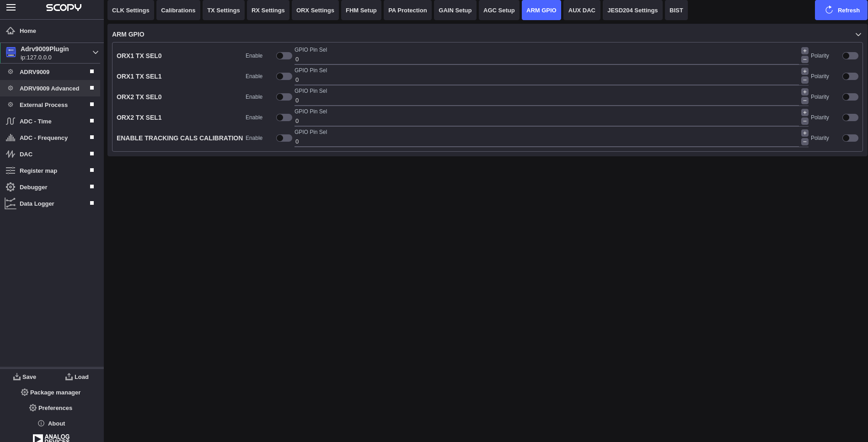The width and height of the screenshot is (868, 442).
Task: Enable Tracking Cals Calibration switch
Action: coord(284,138)
